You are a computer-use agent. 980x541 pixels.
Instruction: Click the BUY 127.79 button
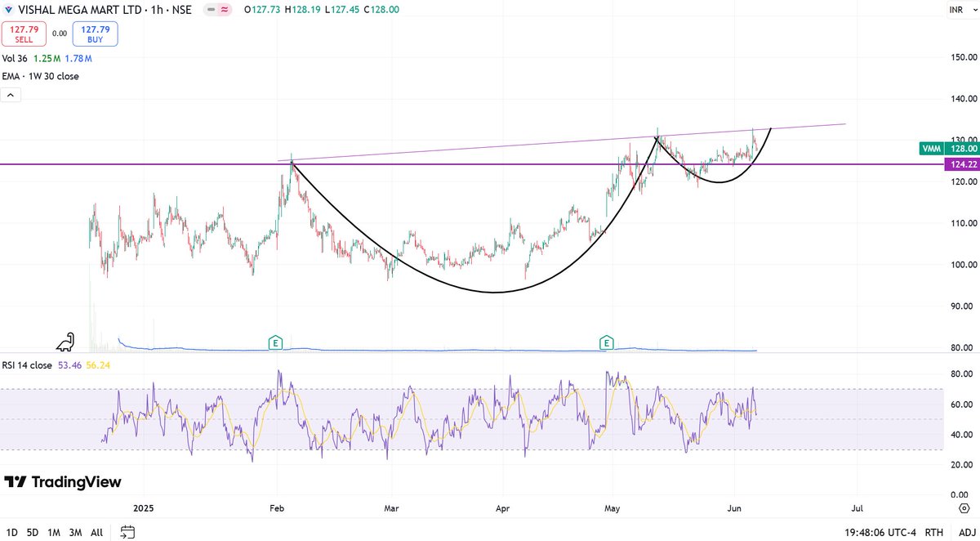pos(95,34)
